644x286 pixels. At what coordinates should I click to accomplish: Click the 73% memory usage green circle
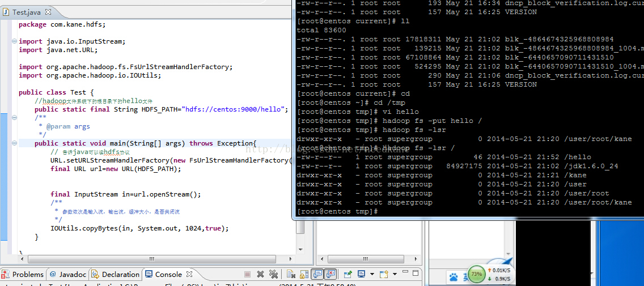coord(476,274)
